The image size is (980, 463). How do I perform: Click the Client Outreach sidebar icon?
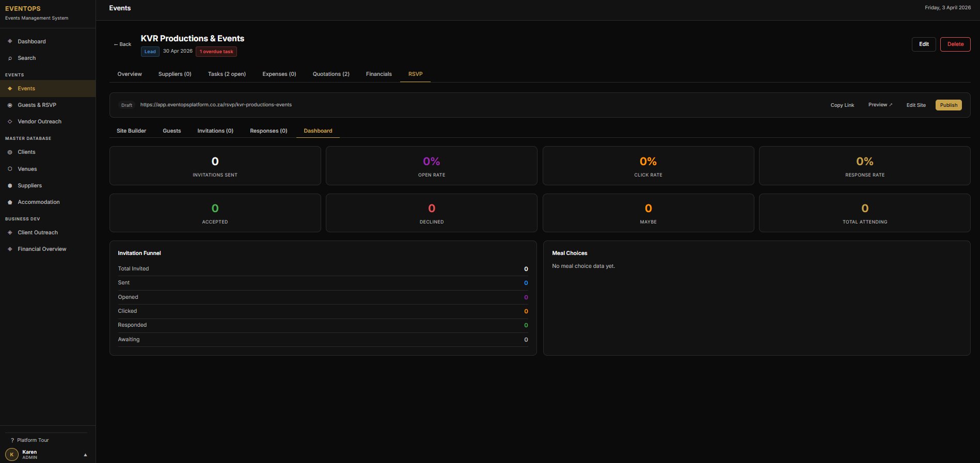click(x=10, y=233)
